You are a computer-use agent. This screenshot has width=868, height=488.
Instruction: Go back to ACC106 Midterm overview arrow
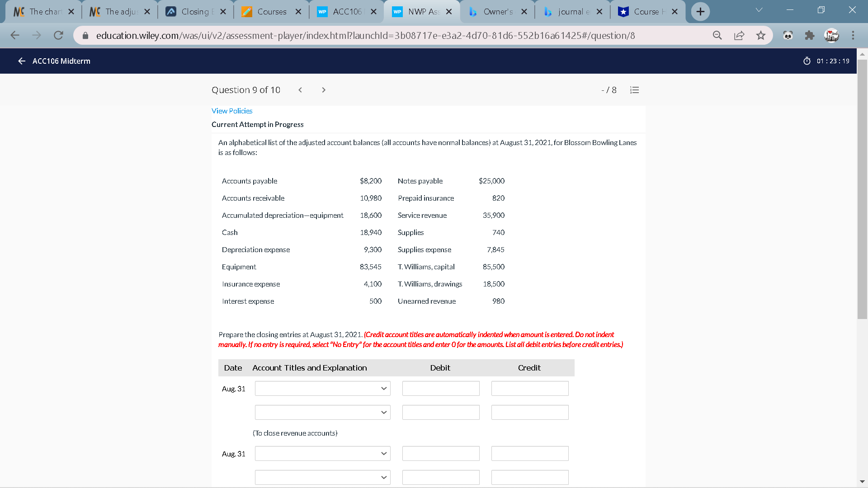pyautogui.click(x=21, y=61)
